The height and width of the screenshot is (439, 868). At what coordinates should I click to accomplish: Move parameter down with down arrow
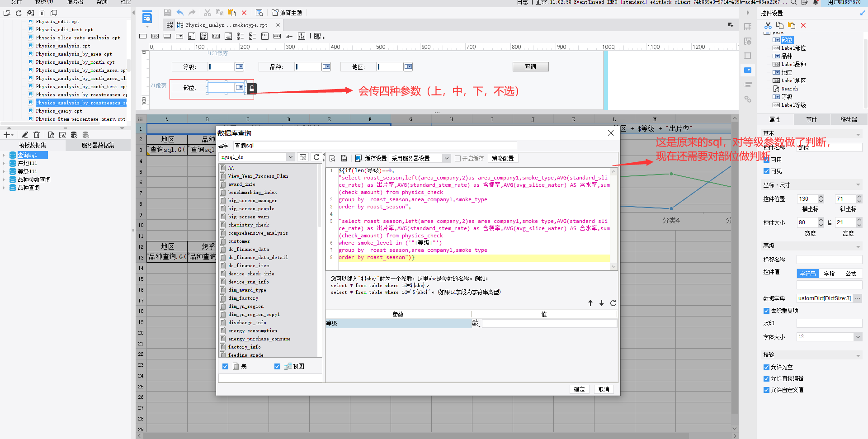coord(602,303)
